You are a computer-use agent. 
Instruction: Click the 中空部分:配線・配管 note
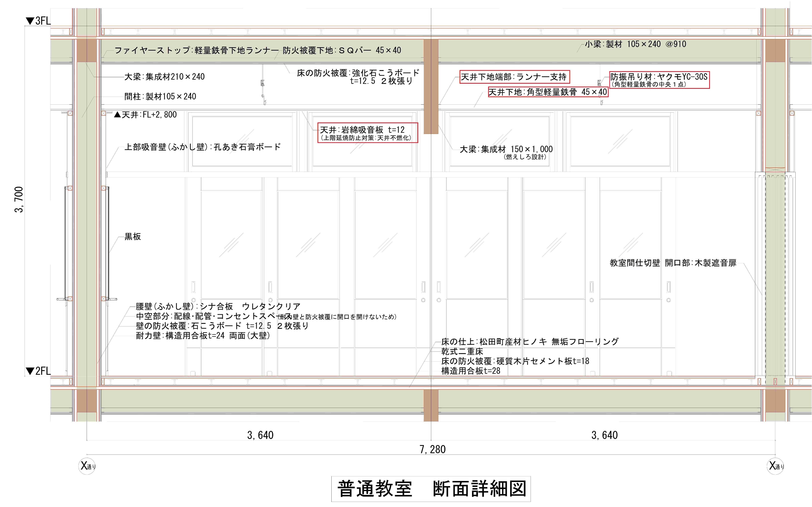(x=214, y=316)
